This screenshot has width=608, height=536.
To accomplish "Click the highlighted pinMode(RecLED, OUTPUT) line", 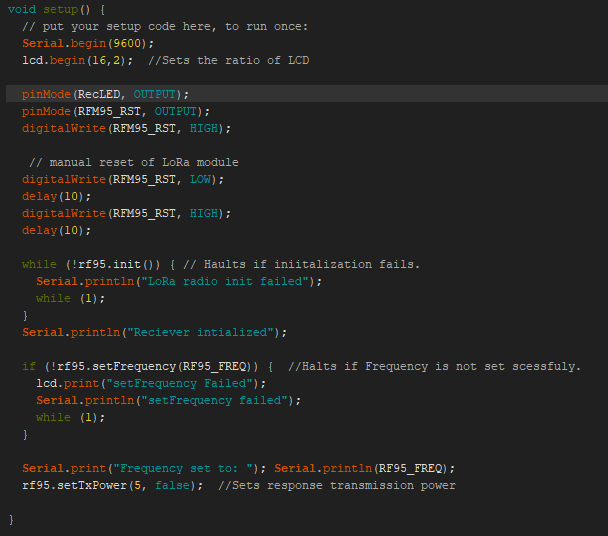I will [x=105, y=94].
